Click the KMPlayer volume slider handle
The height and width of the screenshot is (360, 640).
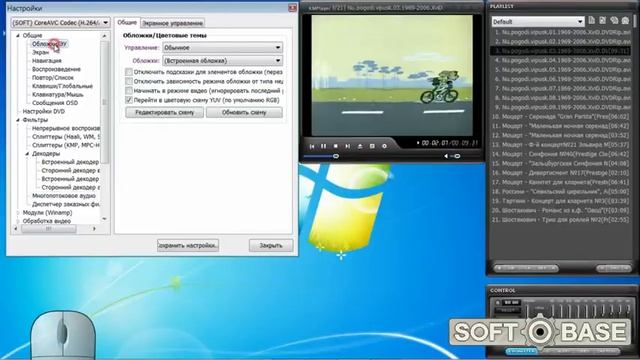tap(457, 156)
